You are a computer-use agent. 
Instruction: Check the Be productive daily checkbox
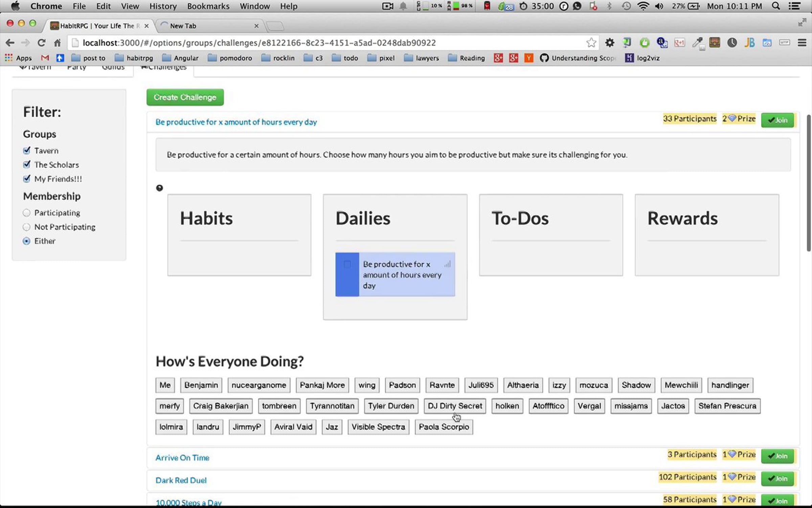(x=347, y=264)
